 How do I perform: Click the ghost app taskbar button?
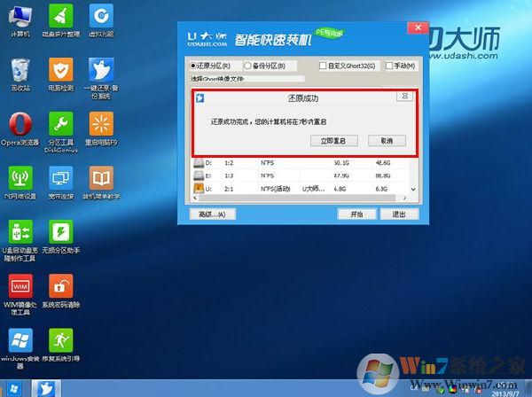pyautogui.click(x=46, y=388)
